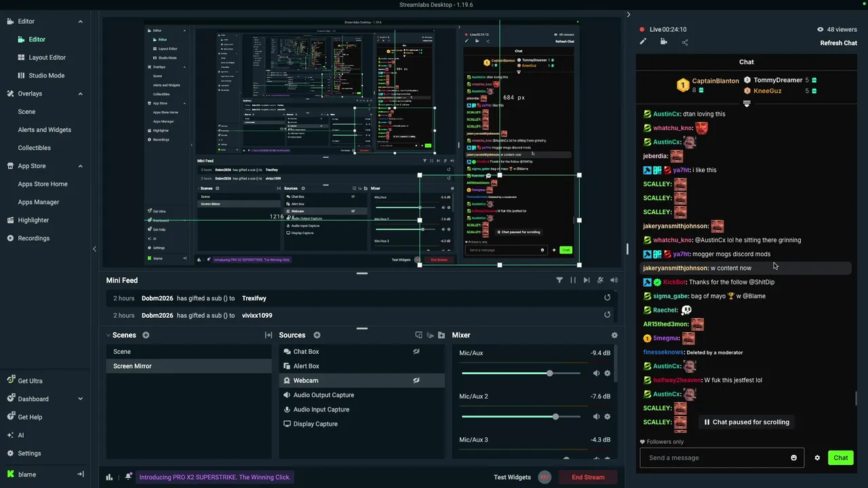Collapse the chat panel arrow at top

(629, 14)
